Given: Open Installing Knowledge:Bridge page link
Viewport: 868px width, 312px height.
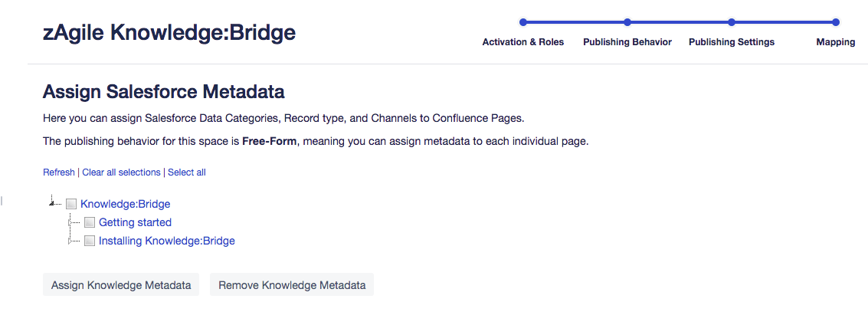Looking at the screenshot, I should click(x=166, y=241).
